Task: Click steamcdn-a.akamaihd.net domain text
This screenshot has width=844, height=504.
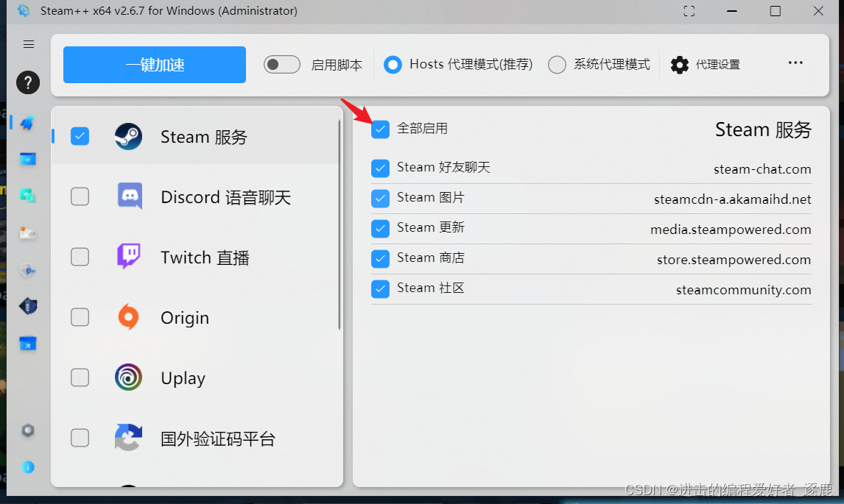Action: (733, 199)
